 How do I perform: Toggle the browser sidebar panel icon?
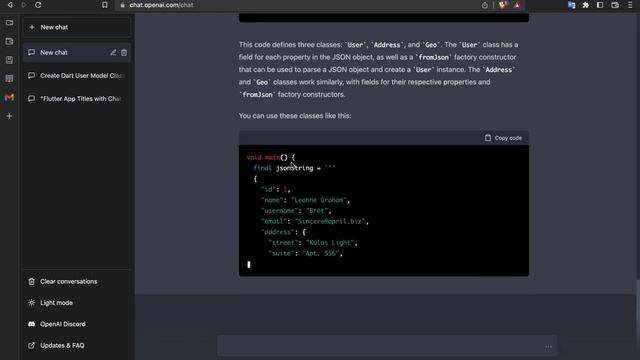600,5
